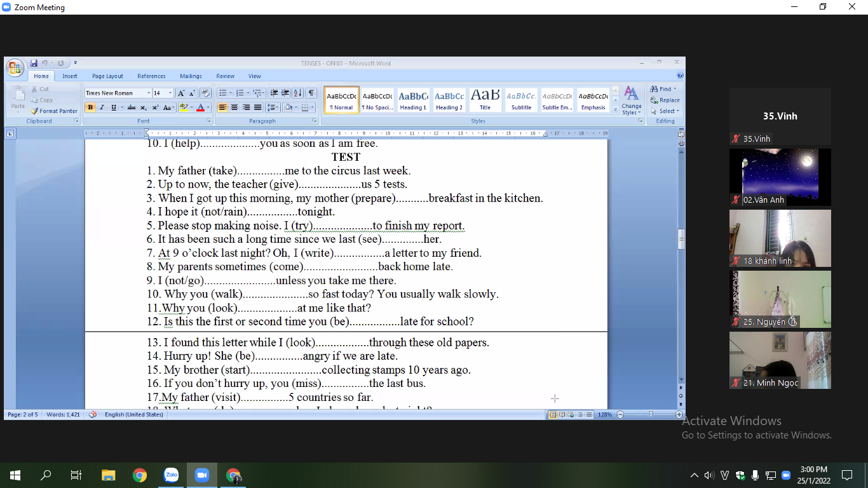Click the tab stop selector left of ruler
The height and width of the screenshot is (488, 868).
tap(10, 133)
